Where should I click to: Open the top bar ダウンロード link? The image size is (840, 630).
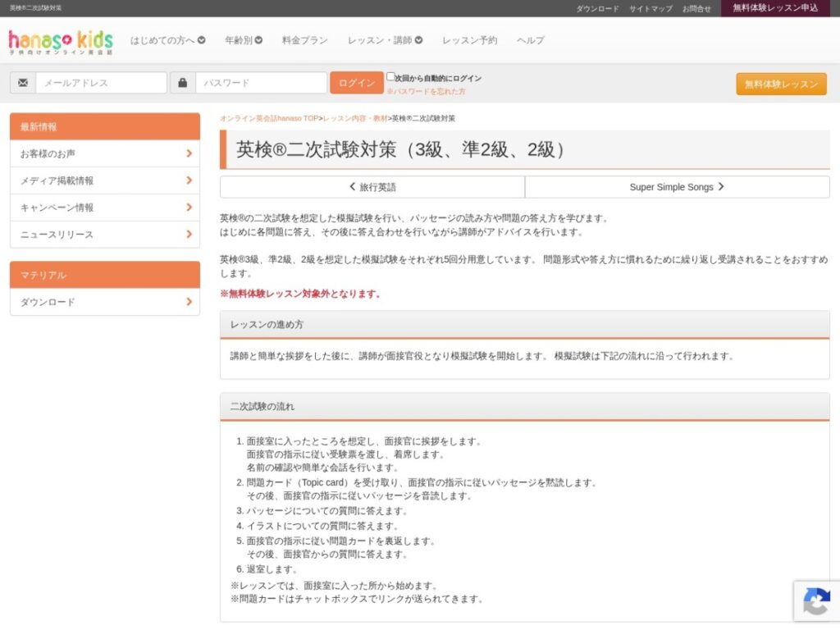597,8
